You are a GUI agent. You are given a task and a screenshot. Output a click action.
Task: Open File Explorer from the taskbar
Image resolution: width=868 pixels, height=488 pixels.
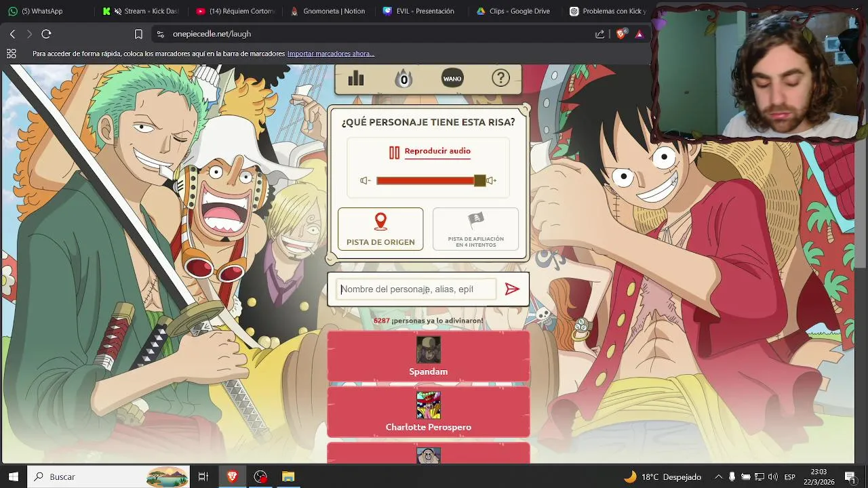[x=288, y=476]
